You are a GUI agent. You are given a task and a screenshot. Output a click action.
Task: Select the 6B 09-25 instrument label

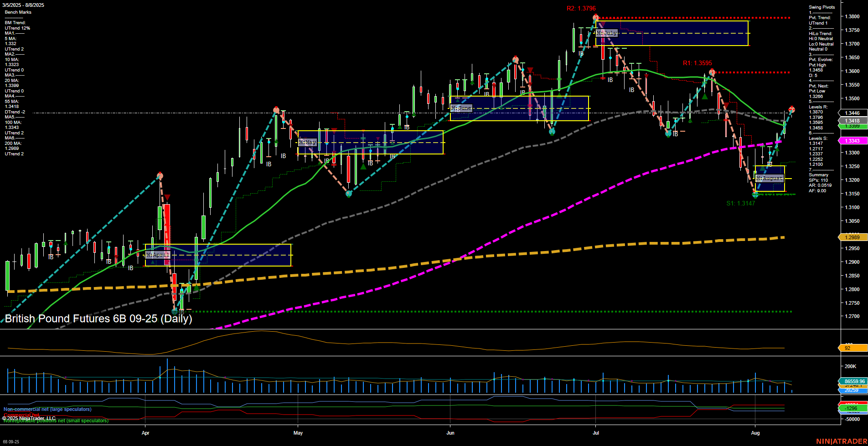coord(10,441)
